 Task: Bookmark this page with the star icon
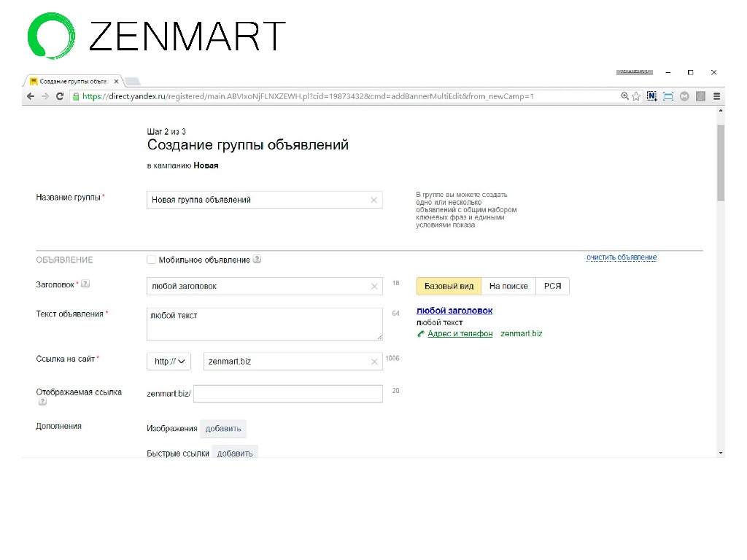tap(636, 96)
